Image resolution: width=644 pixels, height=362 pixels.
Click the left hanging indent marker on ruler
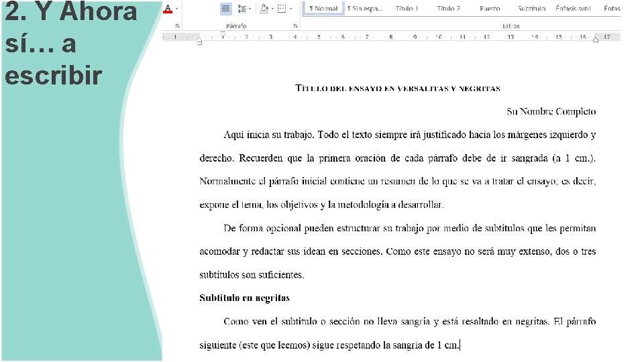pos(200,41)
